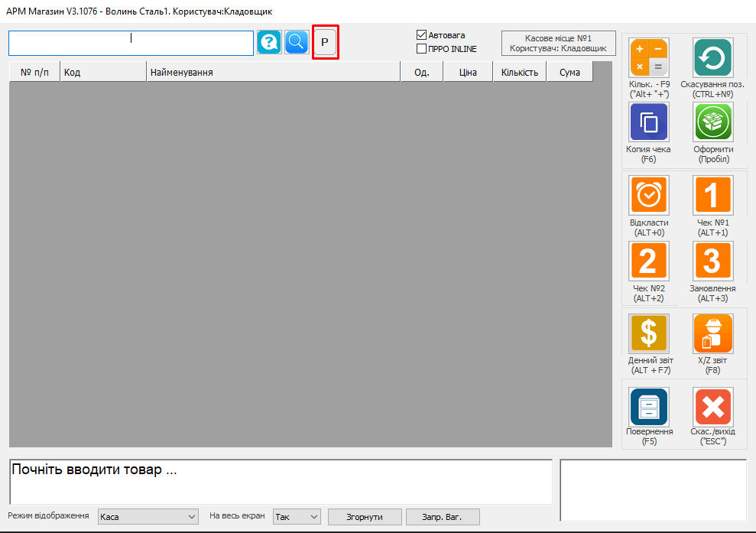756x533 pixels.
Task: Switch to receipt Чек №2
Action: [x=648, y=262]
